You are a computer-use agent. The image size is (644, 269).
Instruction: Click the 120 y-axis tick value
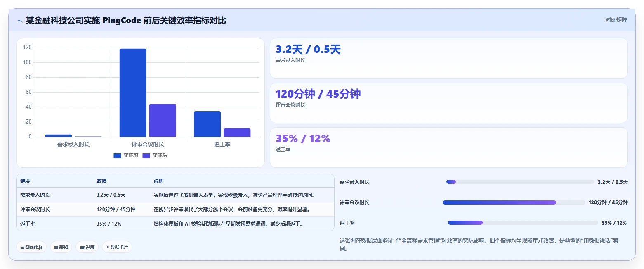point(27,48)
